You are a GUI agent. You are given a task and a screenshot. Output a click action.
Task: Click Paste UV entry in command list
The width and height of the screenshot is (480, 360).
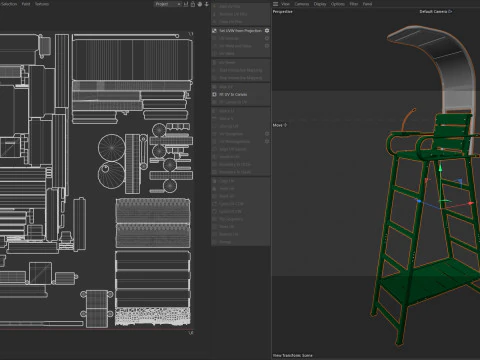click(x=227, y=189)
